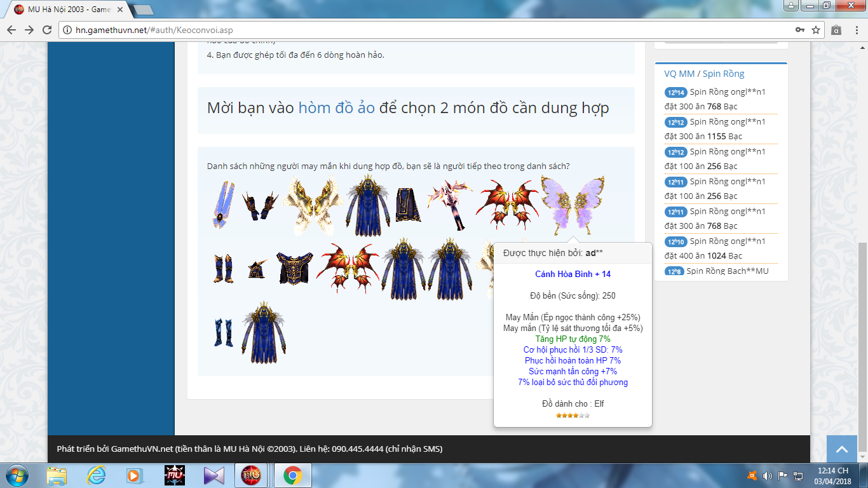The height and width of the screenshot is (488, 868).
Task: Open the black square MU icon in taskbar
Action: (175, 475)
